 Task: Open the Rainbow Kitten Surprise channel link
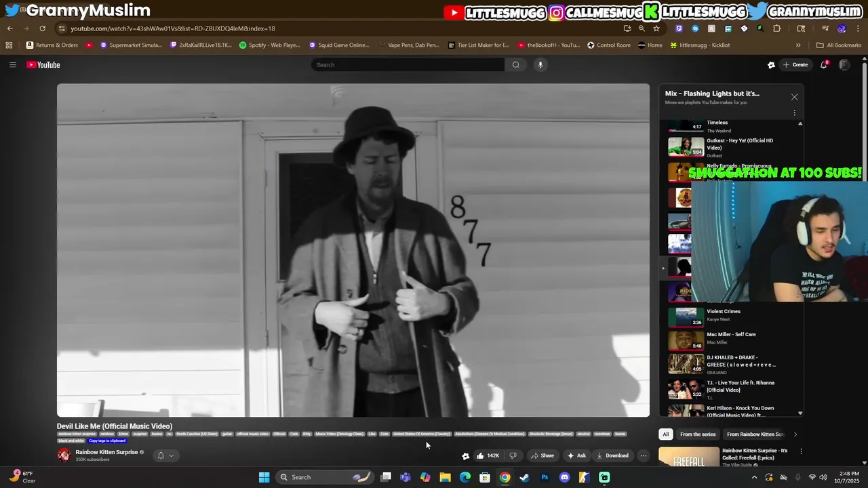106,452
